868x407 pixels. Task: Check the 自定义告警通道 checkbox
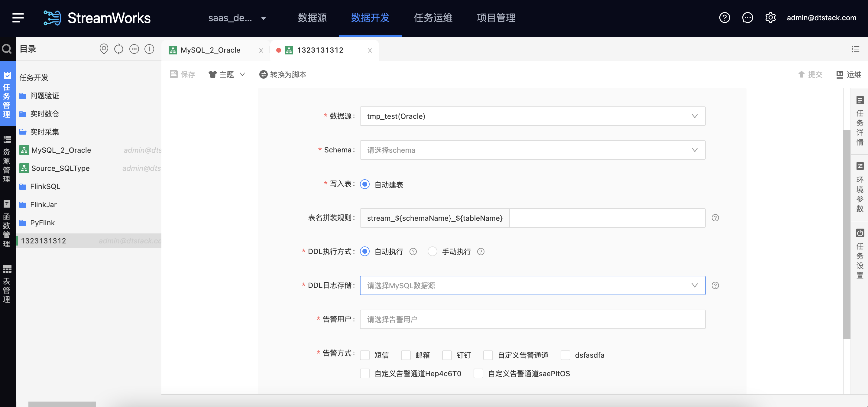point(488,355)
